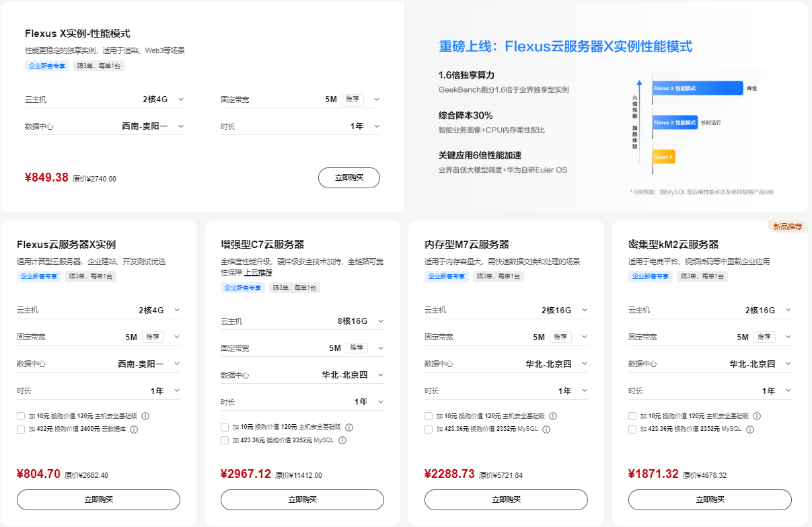
Task: Open 数据中心 dropdown in Flexus X实例-性能模式 card
Action: click(104, 126)
